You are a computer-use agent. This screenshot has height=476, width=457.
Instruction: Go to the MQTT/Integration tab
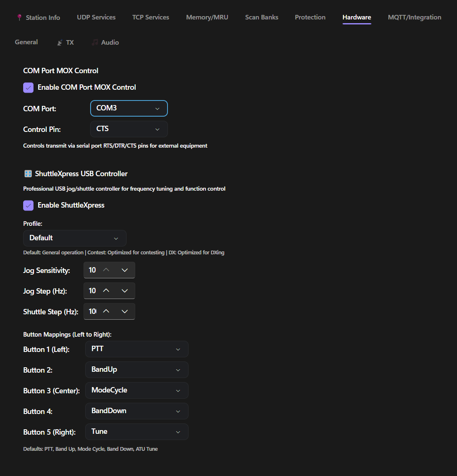click(414, 17)
